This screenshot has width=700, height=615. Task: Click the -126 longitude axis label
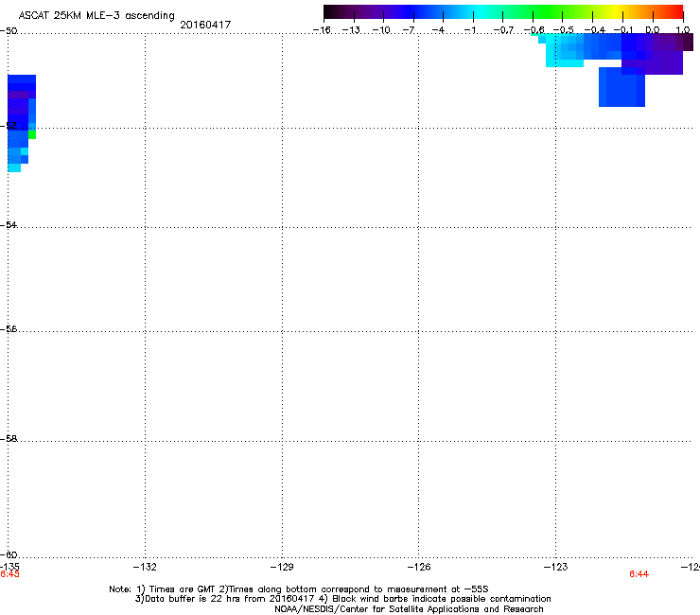419,567
